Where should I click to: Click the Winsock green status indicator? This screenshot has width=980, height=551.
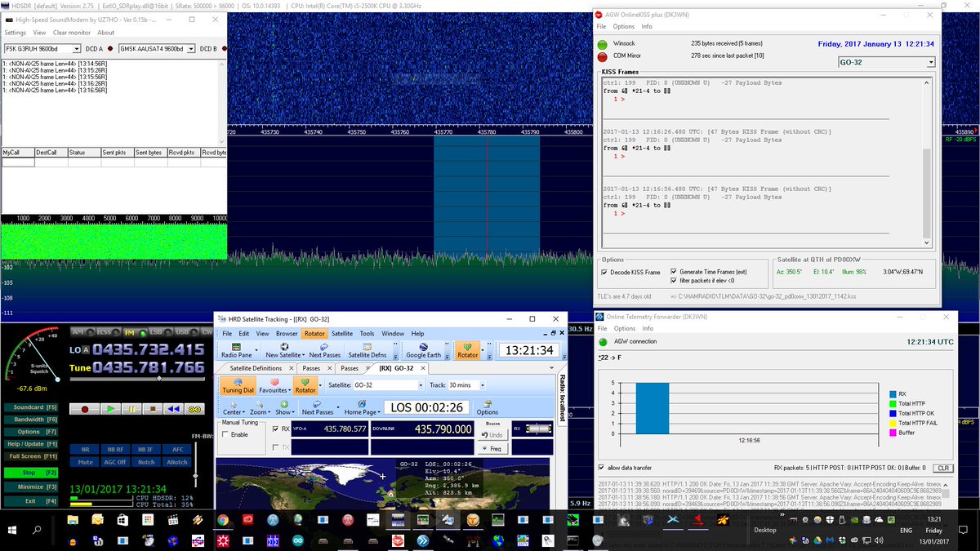603,44
